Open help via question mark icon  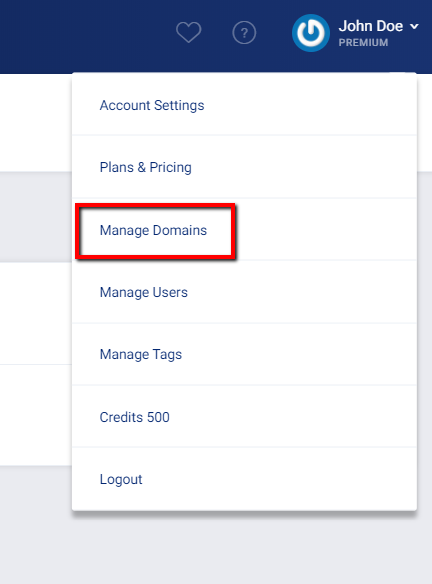(244, 33)
